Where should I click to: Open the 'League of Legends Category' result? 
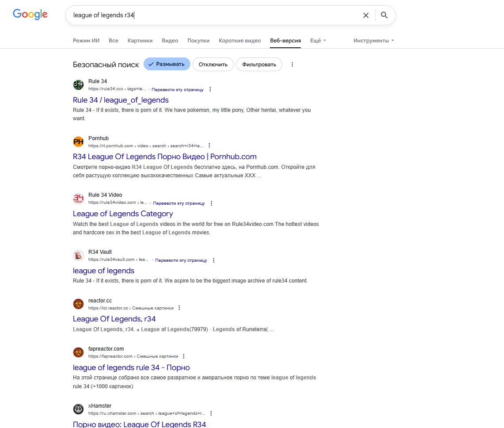pos(123,214)
